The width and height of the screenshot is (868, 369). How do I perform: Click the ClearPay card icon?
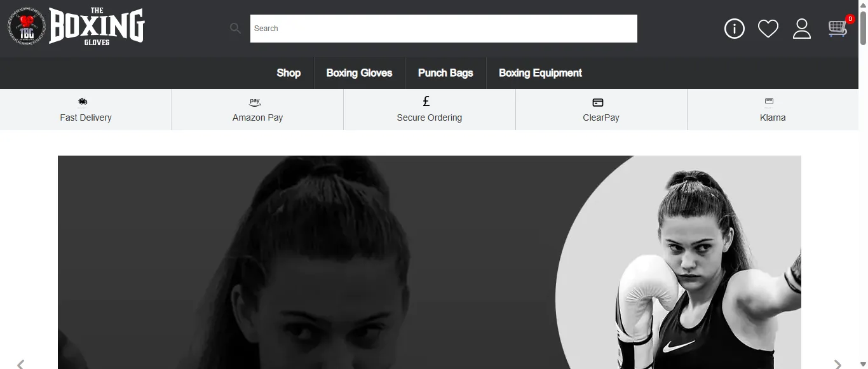click(597, 101)
